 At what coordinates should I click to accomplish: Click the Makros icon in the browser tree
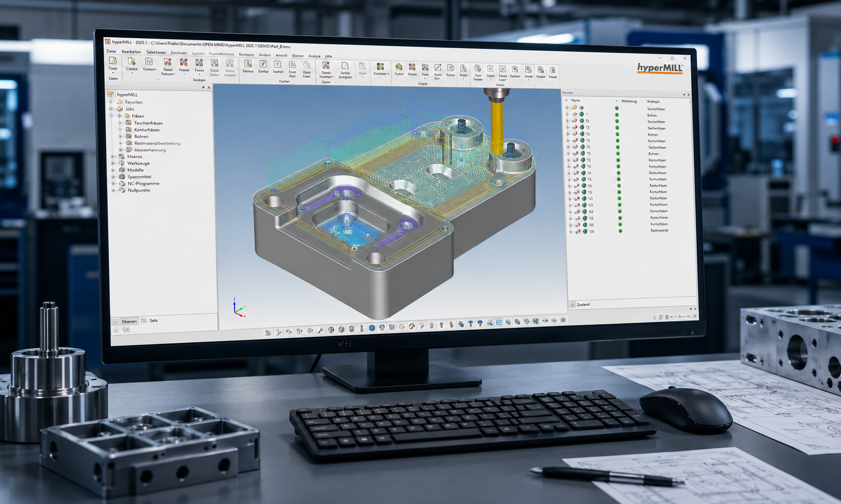122,156
